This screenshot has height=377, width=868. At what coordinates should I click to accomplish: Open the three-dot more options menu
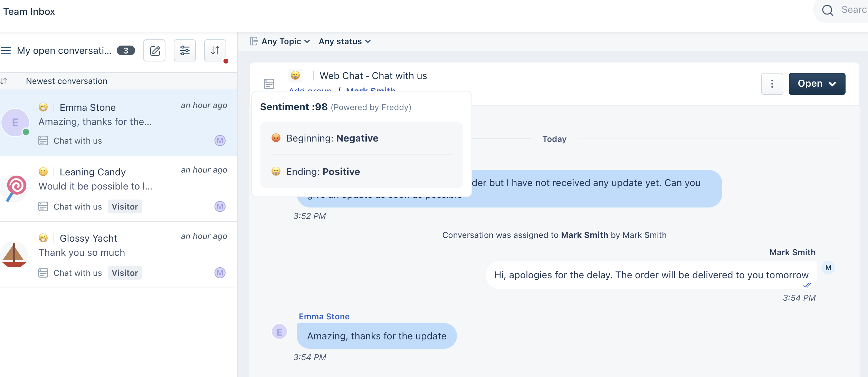pos(772,84)
